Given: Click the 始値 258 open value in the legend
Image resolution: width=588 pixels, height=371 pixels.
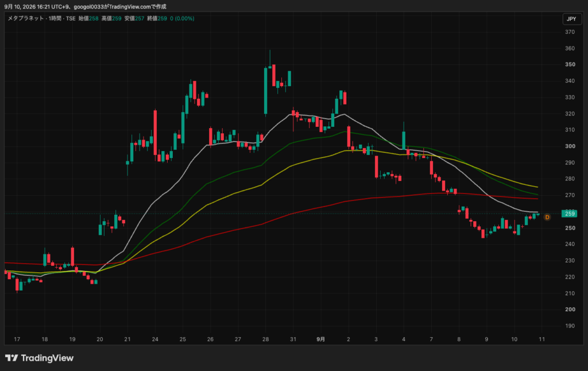Looking at the screenshot, I should point(88,18).
